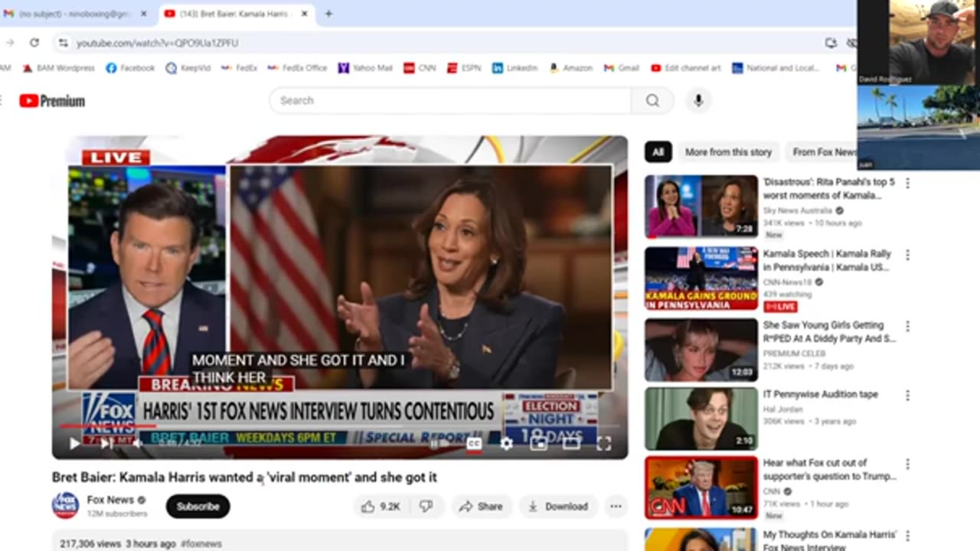Close the YouTube Bret Baier tab
Image resolution: width=980 pixels, height=551 pixels.
tap(304, 14)
